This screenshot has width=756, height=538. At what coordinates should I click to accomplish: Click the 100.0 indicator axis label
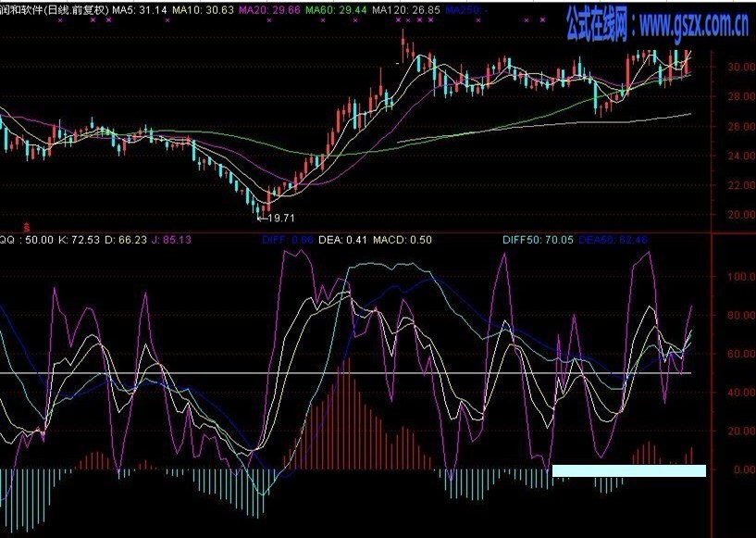[741, 277]
